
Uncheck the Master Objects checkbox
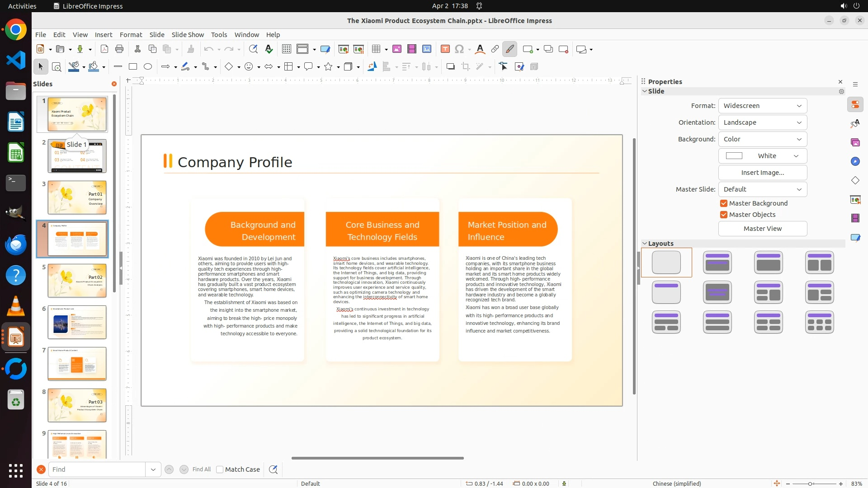tap(724, 215)
